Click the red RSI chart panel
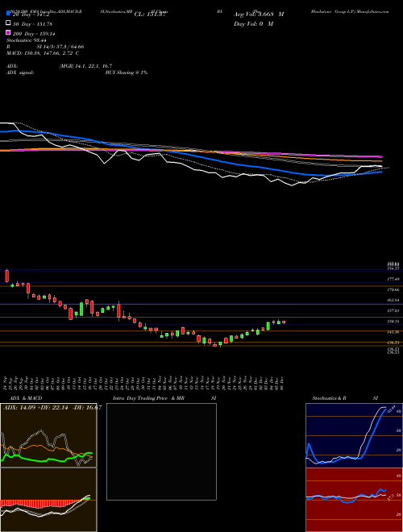This screenshot has height=532, width=403. (x=354, y=500)
